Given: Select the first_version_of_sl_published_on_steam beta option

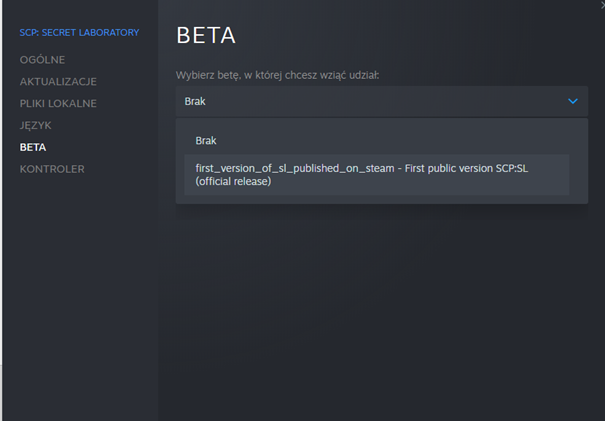Looking at the screenshot, I should 377,175.
